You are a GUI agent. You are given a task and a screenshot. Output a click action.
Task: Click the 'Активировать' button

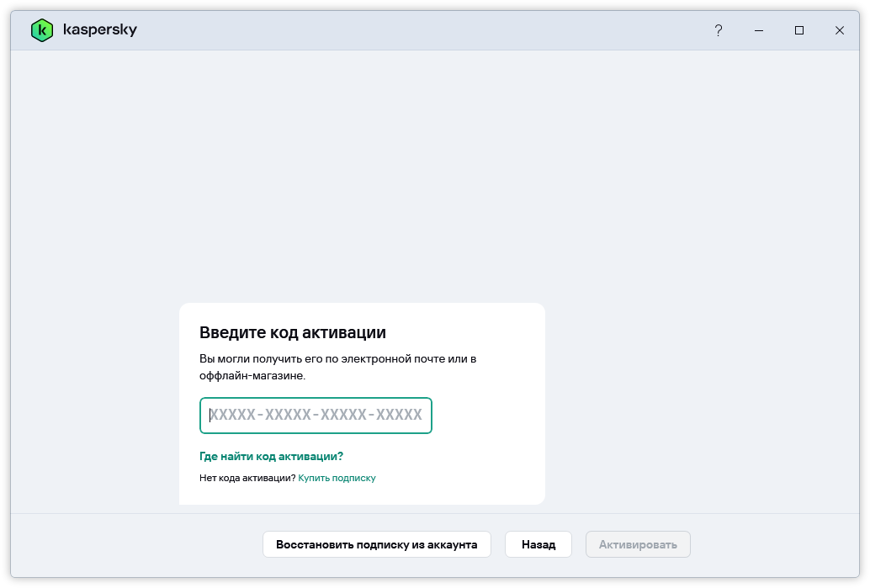[638, 544]
